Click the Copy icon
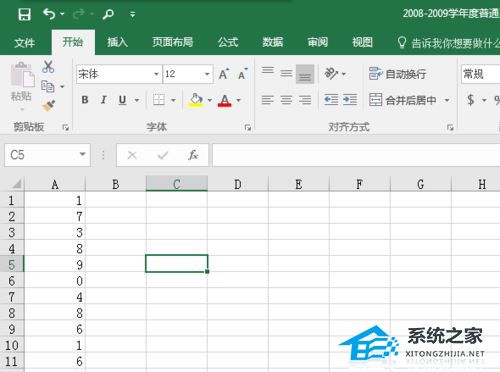 point(48,86)
